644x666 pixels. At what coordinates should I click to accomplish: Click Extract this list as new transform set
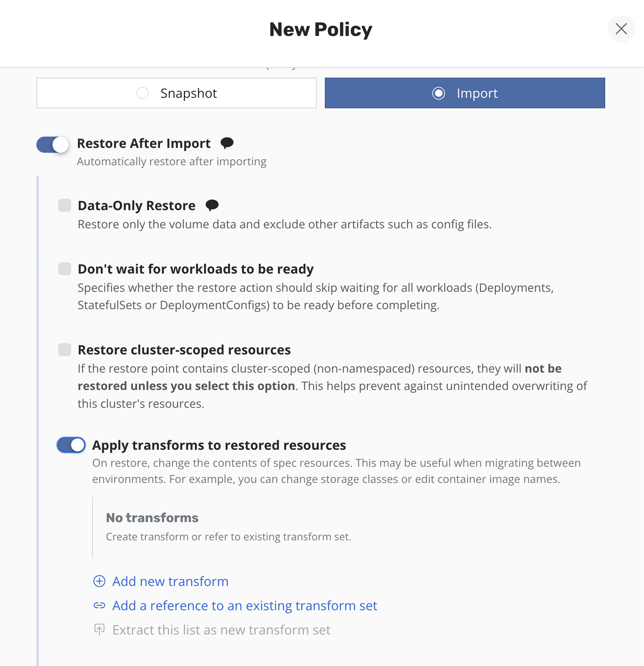tap(221, 630)
